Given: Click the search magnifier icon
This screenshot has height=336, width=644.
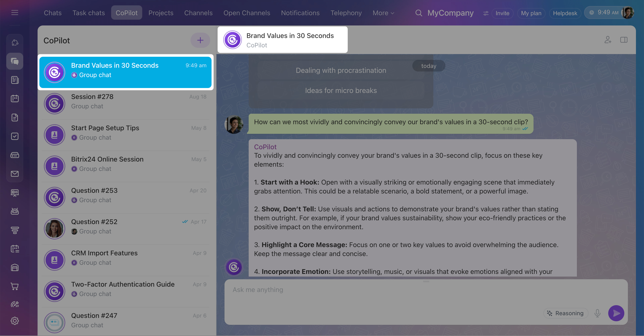Looking at the screenshot, I should (419, 13).
